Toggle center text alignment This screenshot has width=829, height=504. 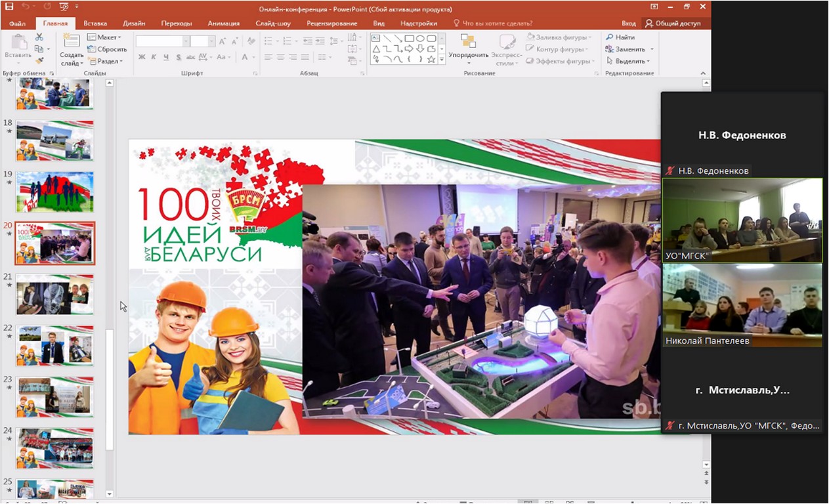[x=281, y=57]
